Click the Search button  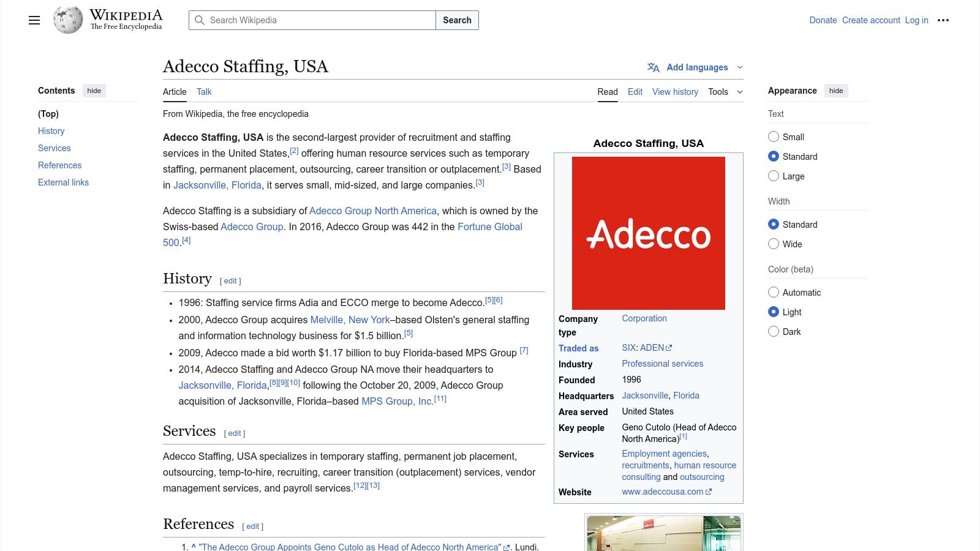[x=457, y=20]
